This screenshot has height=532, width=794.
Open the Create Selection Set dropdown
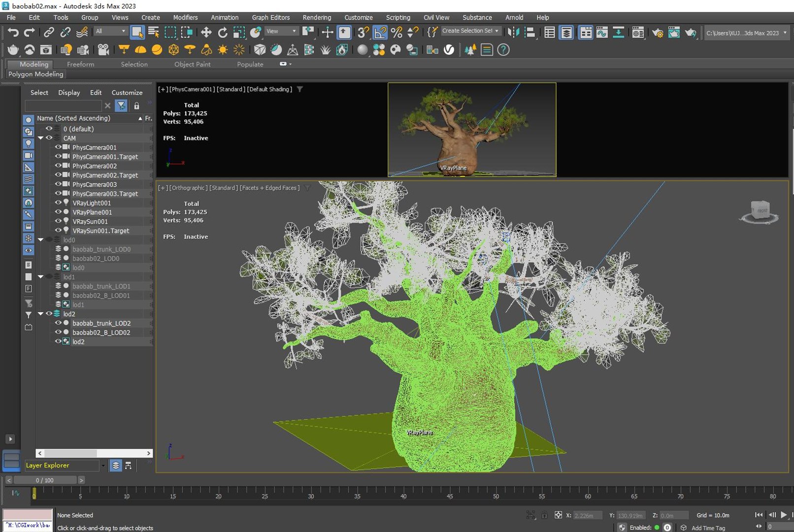[x=471, y=31]
